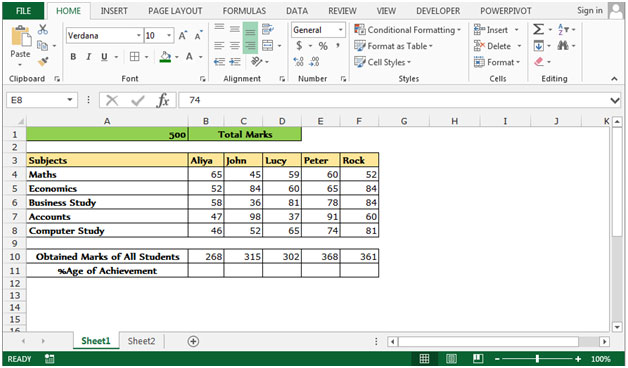
Task: Click the AutoSum sigma icon
Action: (538, 29)
